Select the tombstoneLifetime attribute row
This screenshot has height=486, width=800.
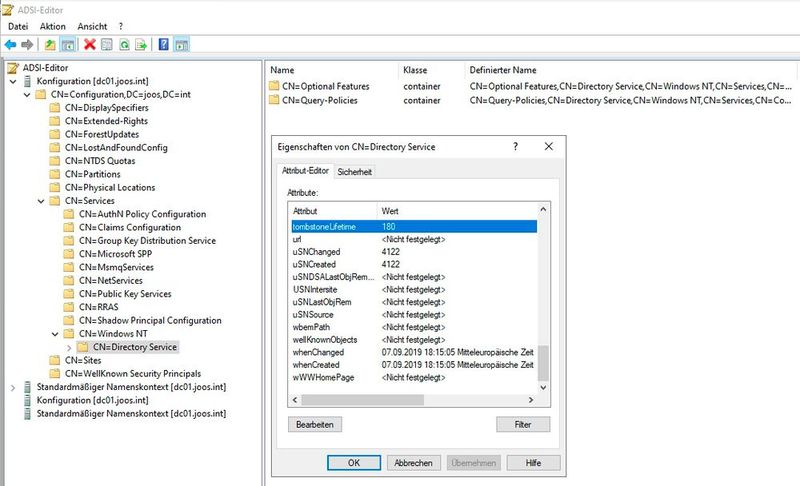tap(414, 226)
